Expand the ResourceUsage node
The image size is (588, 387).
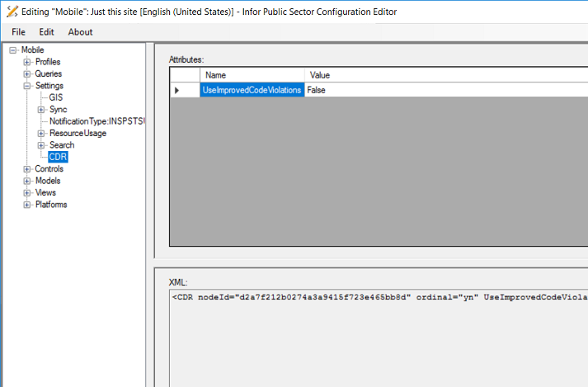pos(41,134)
